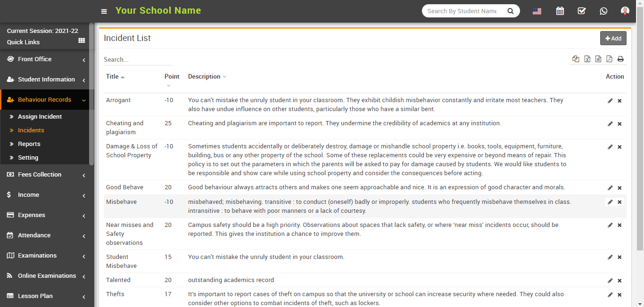
Task: Open the US flag language dropdown
Action: point(537,11)
